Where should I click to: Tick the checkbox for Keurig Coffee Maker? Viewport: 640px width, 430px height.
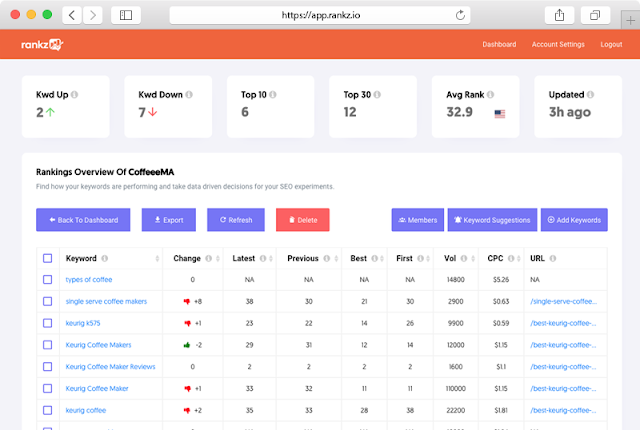[47, 388]
